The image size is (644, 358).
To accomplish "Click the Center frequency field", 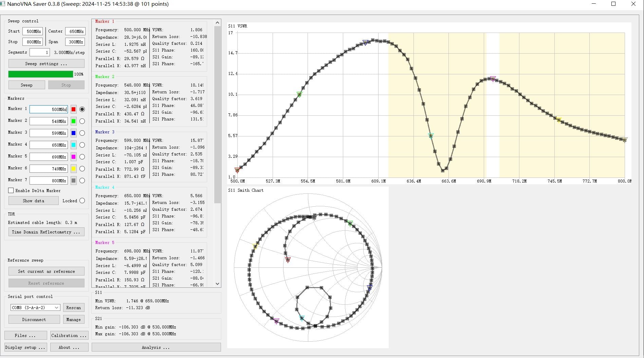I will (75, 31).
